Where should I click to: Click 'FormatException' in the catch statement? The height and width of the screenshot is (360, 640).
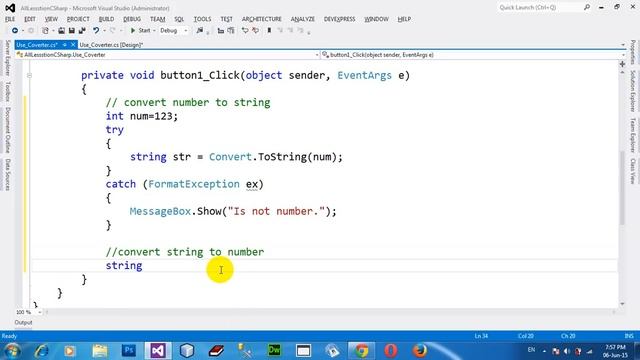coord(194,184)
